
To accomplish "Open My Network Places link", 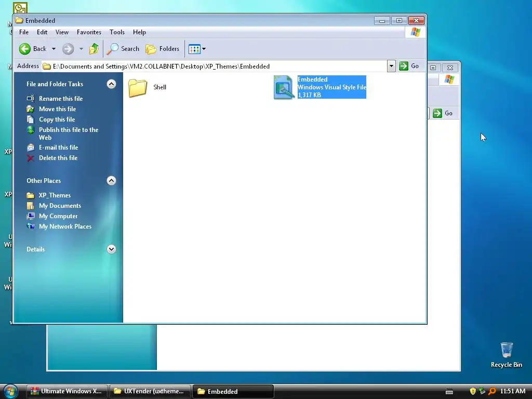I will (65, 227).
